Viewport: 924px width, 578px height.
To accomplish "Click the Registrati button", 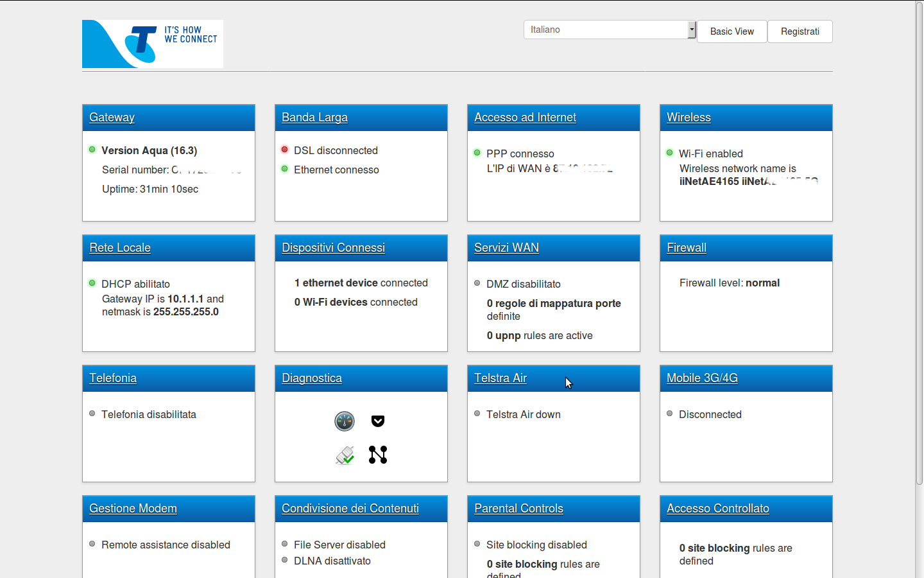I will point(800,31).
